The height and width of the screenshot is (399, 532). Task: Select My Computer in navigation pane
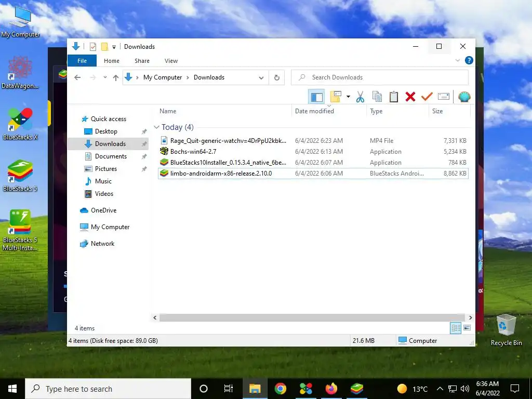coord(110,227)
